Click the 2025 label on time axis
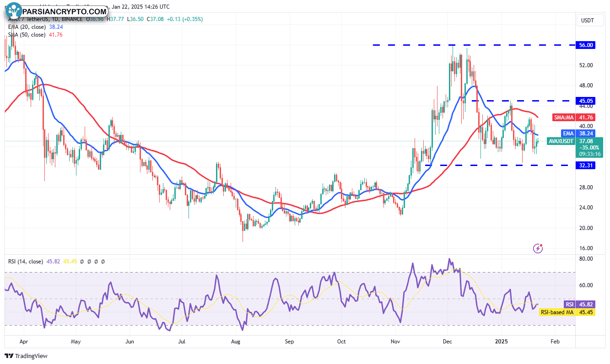The height and width of the screenshot is (364, 610). (x=502, y=342)
